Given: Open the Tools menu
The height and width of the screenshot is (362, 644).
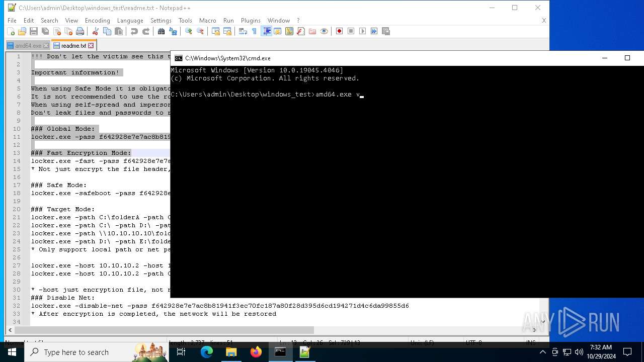Looking at the screenshot, I should (x=185, y=21).
